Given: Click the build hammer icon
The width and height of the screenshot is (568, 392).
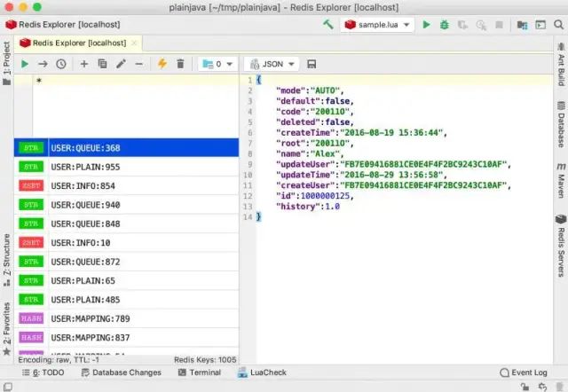Looking at the screenshot, I should point(328,24).
